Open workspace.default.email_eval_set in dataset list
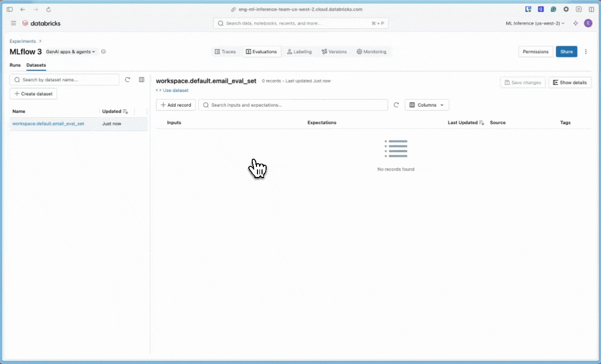The width and height of the screenshot is (601, 364). click(48, 124)
